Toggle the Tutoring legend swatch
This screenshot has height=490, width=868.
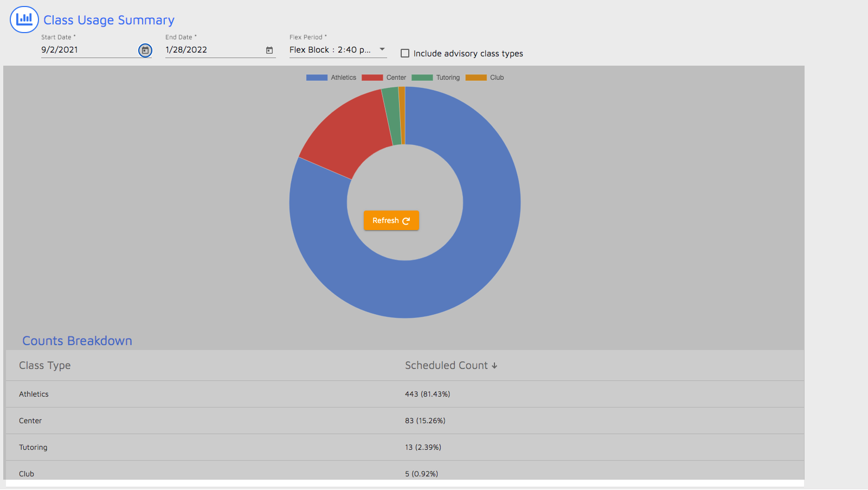(x=422, y=78)
